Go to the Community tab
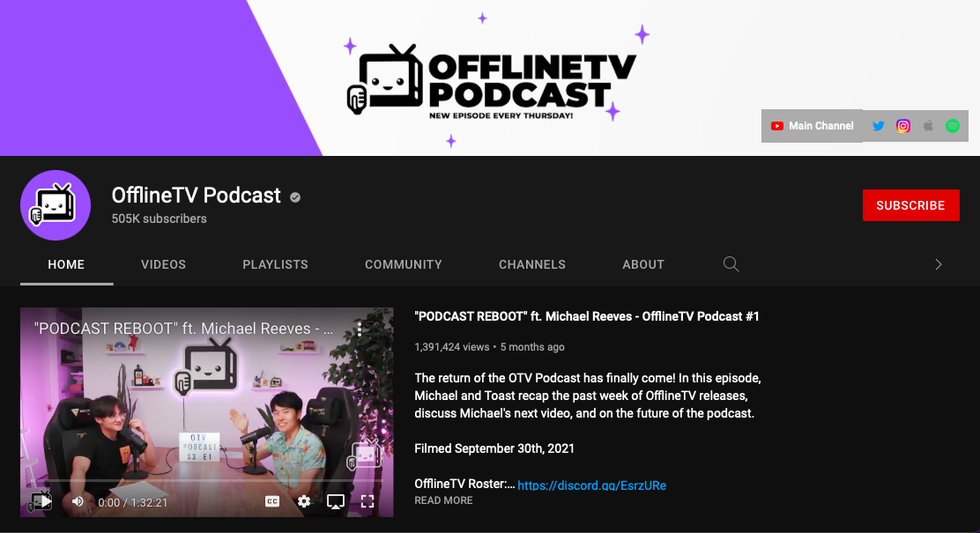 click(x=403, y=264)
